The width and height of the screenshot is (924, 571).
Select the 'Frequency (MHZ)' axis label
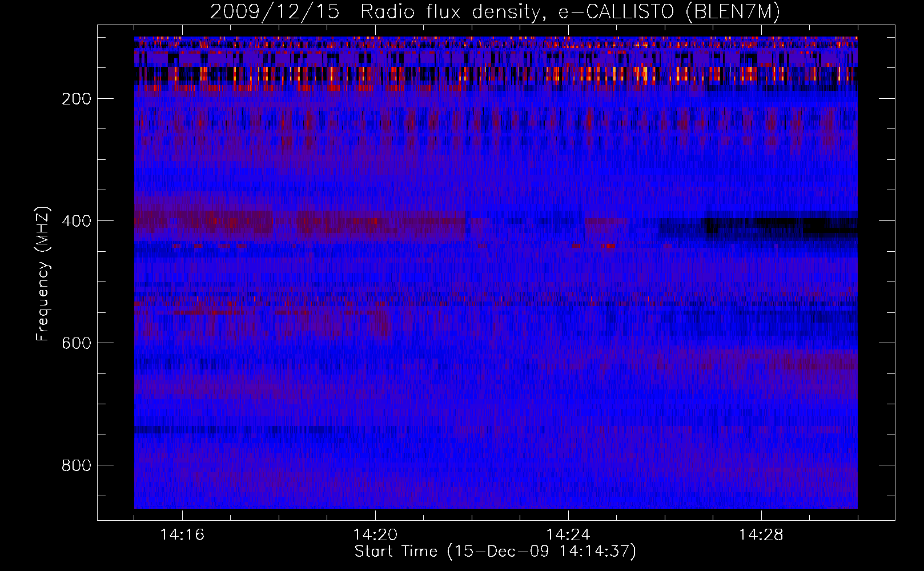(x=43, y=274)
